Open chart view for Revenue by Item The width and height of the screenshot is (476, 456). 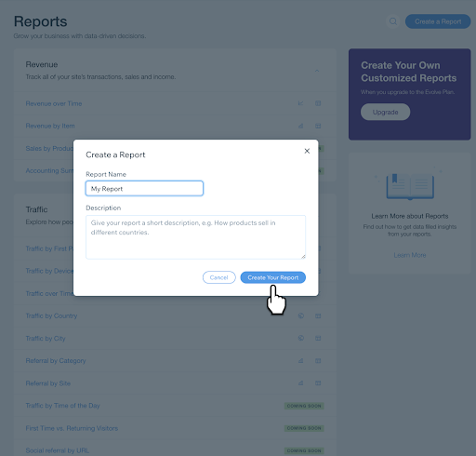tap(300, 126)
